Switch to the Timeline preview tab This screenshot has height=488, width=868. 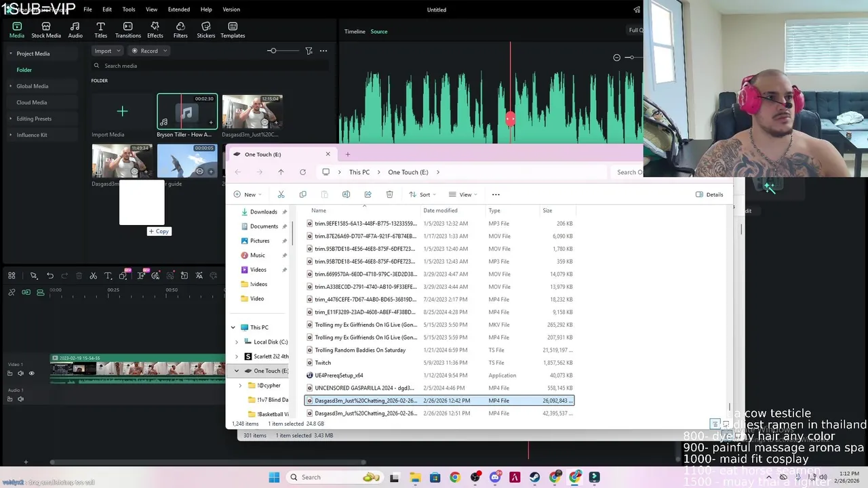[355, 31]
